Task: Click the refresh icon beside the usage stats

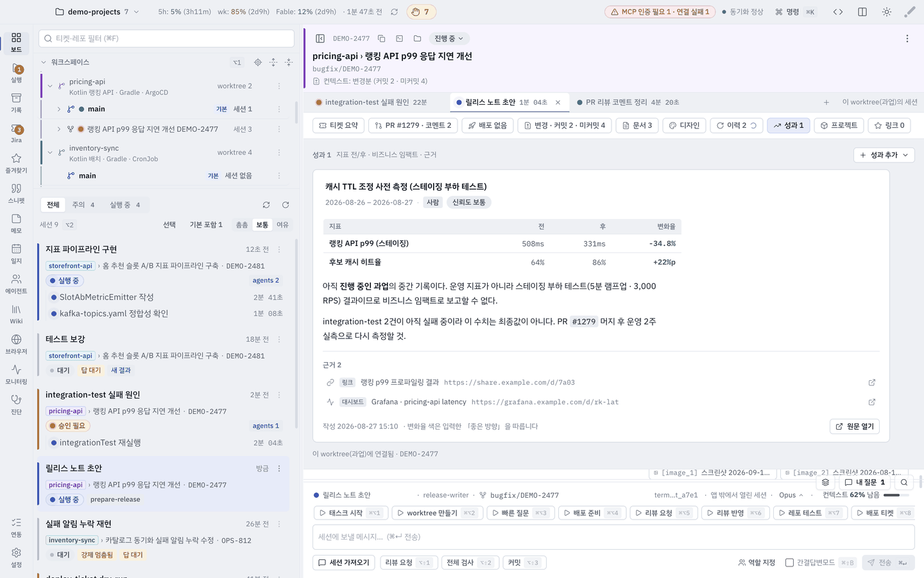Action: click(394, 12)
